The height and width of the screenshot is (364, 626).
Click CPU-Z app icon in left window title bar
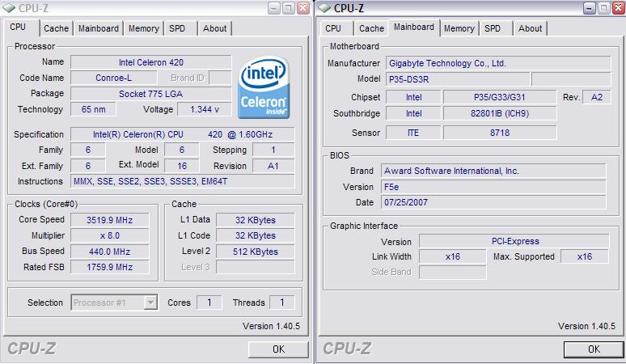click(x=9, y=7)
